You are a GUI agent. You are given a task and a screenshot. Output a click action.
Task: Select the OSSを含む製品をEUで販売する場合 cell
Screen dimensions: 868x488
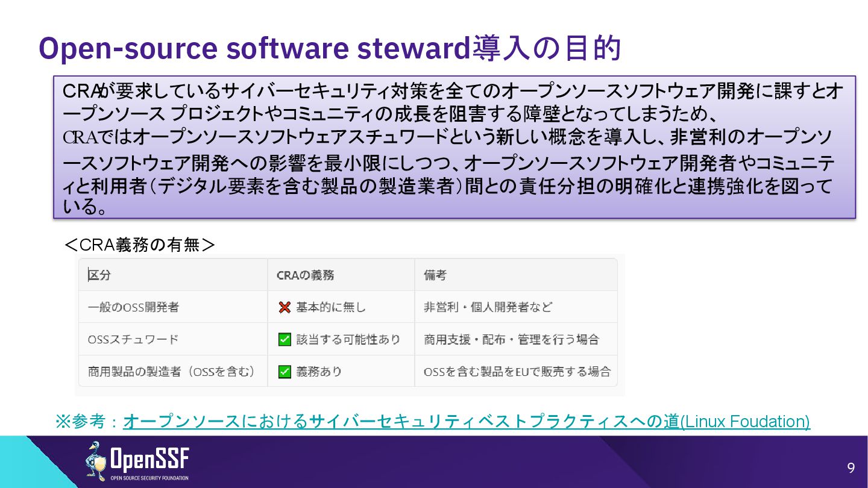pyautogui.click(x=516, y=371)
